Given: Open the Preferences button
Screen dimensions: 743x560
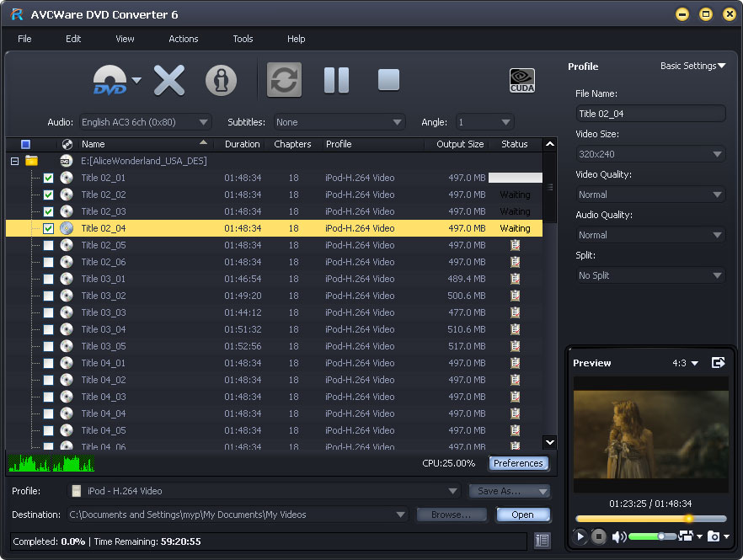Looking at the screenshot, I should [518, 462].
